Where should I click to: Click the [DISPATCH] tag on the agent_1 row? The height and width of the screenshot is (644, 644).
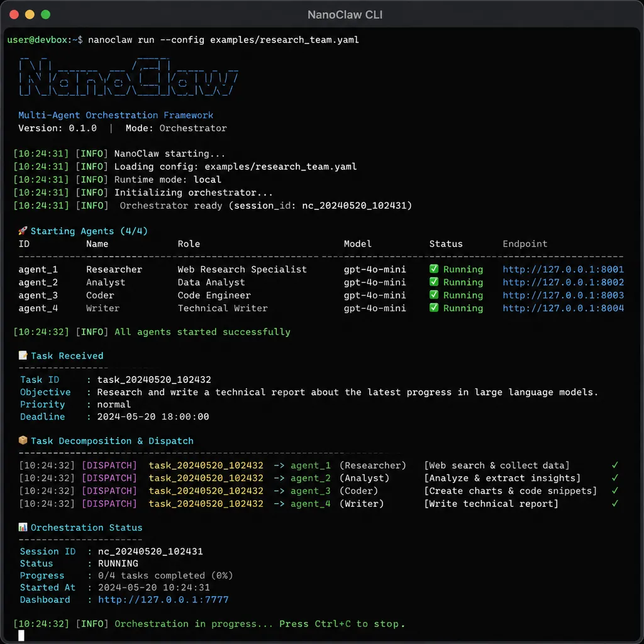point(109,465)
